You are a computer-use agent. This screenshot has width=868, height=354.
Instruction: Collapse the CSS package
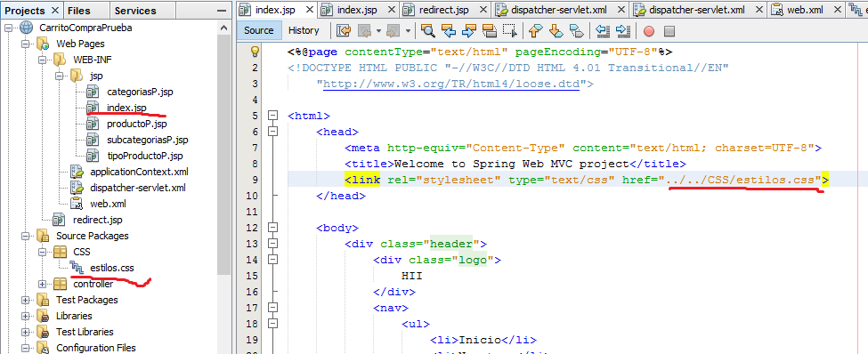tap(42, 253)
